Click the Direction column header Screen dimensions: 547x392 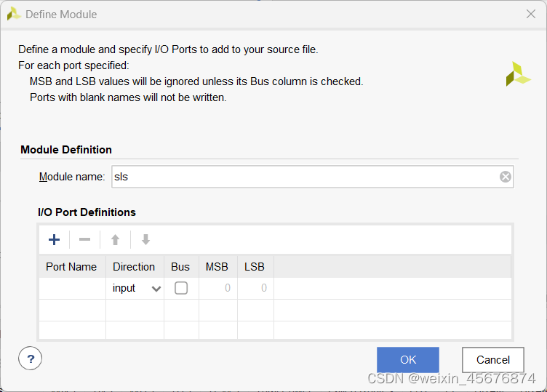pos(135,267)
